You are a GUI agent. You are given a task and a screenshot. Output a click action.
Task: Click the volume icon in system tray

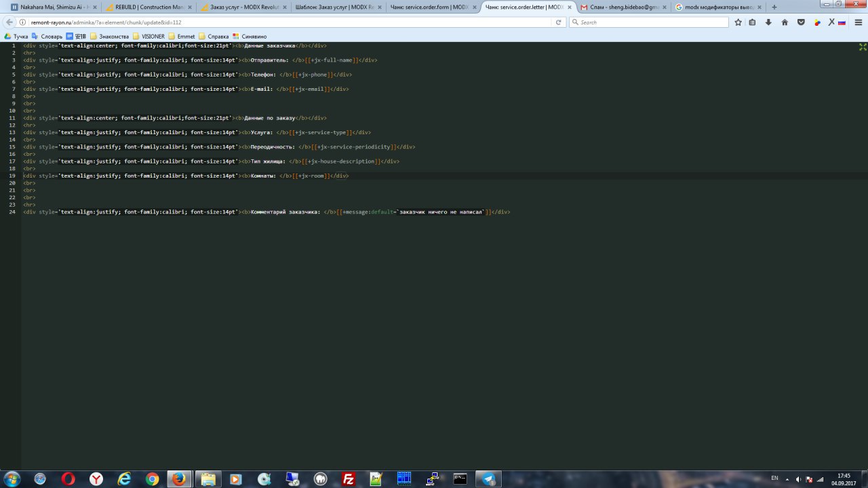798,479
